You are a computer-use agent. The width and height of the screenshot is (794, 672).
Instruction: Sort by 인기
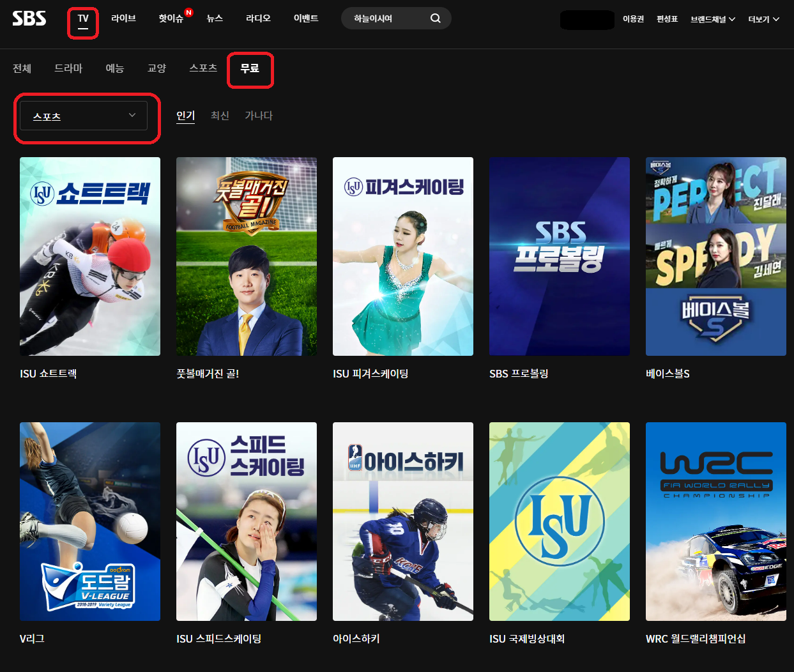click(x=185, y=116)
